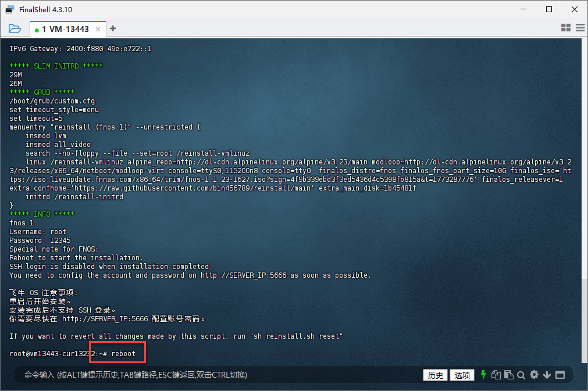This screenshot has width=588, height=391.
Task: Open the connection manager folder icon
Action: point(15,28)
